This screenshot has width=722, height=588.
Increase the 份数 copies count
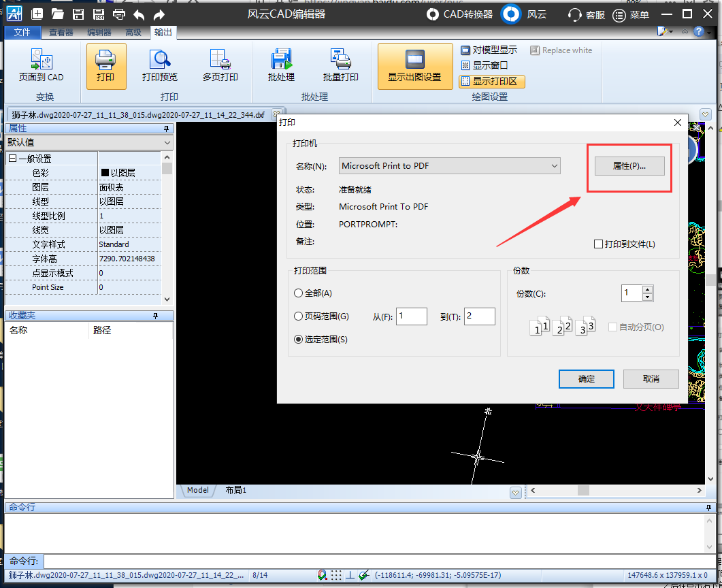click(x=647, y=290)
